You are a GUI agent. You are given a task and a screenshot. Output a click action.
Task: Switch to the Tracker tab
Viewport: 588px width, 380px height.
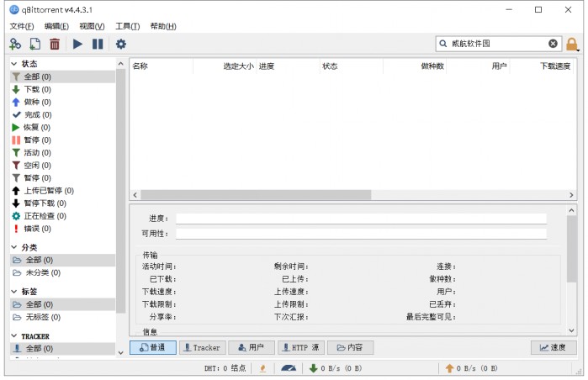pyautogui.click(x=203, y=347)
